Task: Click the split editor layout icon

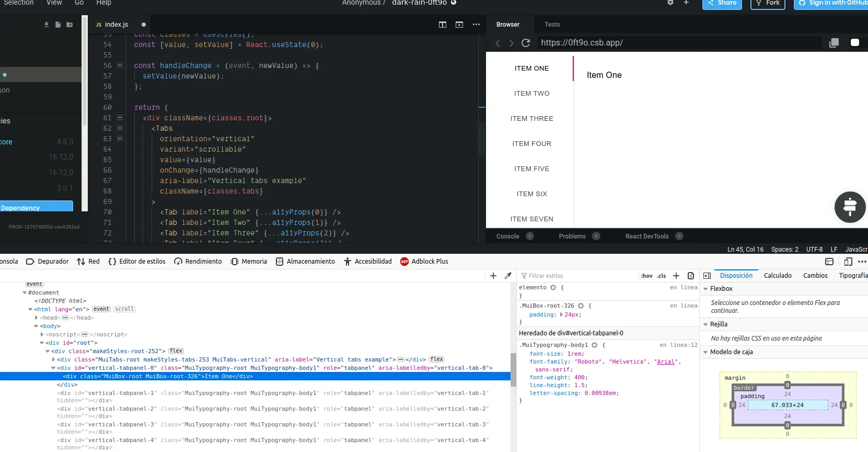Action: click(443, 25)
